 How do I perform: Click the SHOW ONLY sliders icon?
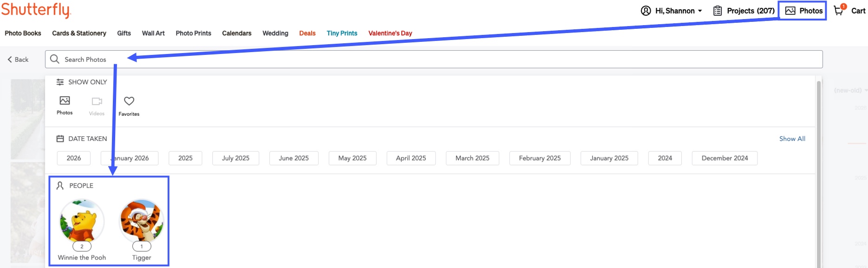pos(60,82)
